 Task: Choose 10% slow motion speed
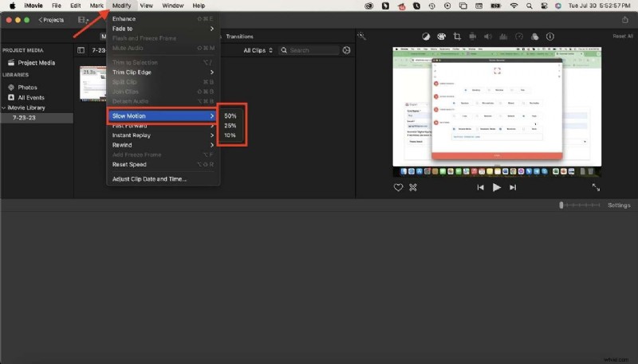tap(230, 135)
